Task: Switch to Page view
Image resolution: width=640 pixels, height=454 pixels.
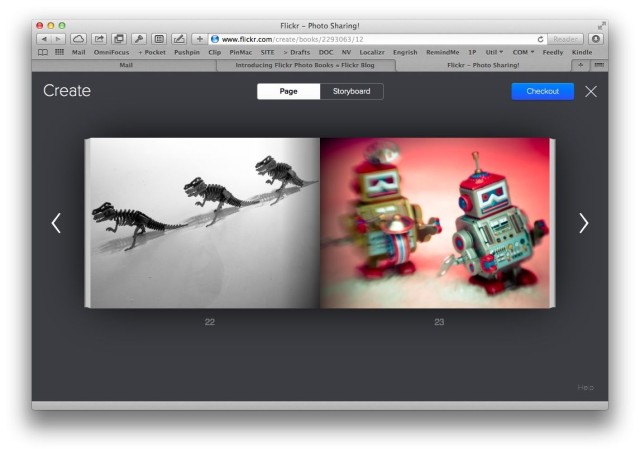Action: tap(288, 92)
